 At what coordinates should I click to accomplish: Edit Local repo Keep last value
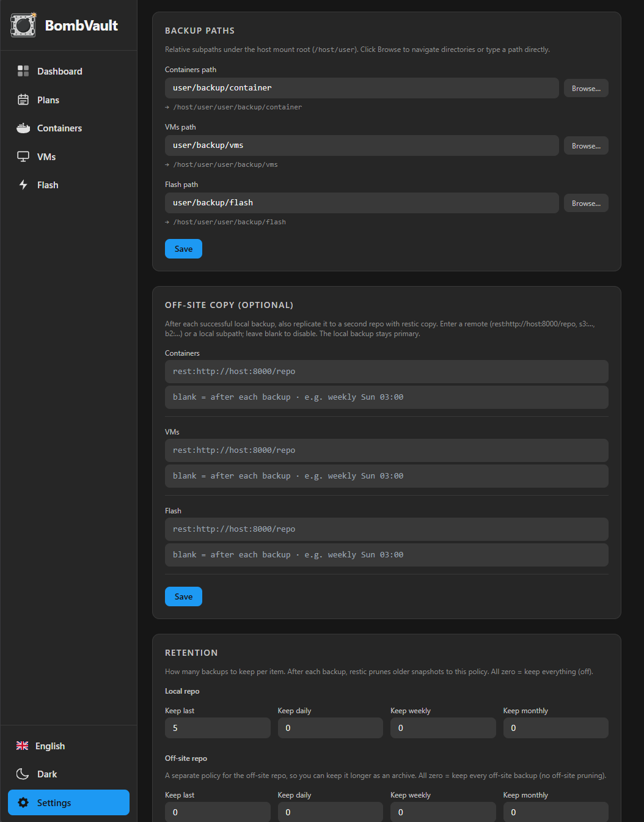pos(218,728)
